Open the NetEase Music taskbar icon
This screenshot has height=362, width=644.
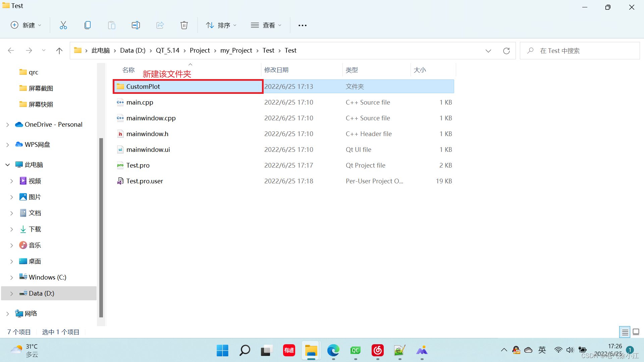[x=378, y=351]
